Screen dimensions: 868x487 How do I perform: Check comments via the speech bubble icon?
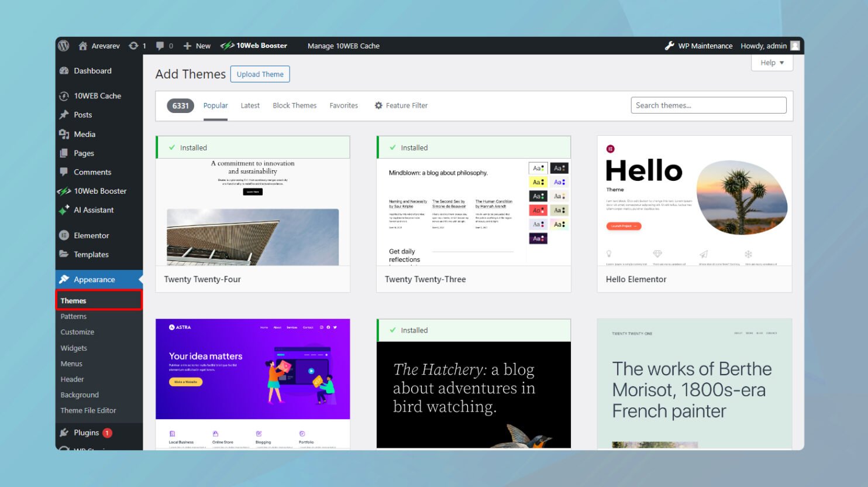159,45
